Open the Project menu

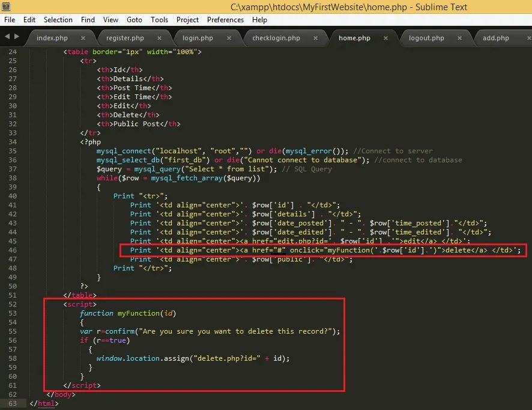[187, 20]
